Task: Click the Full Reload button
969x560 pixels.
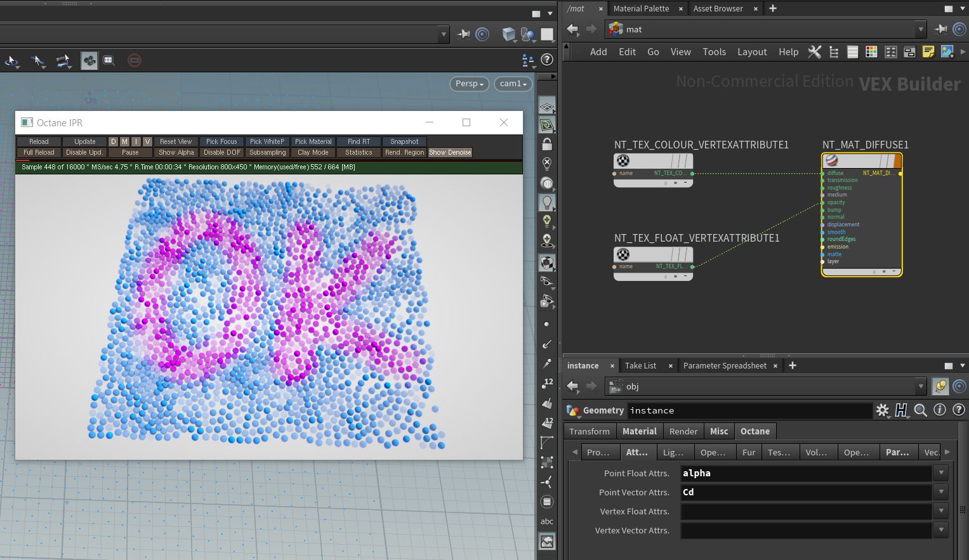Action: pyautogui.click(x=39, y=152)
